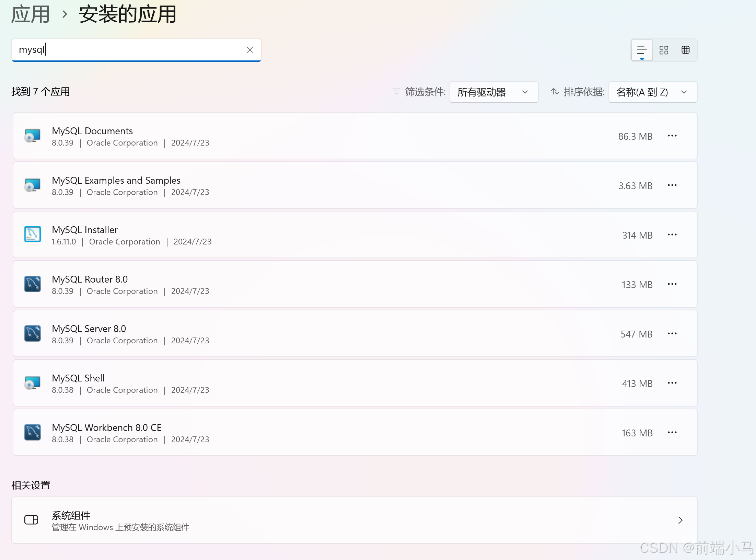This screenshot has height=560, width=756.
Task: Open more options for MySQL Router 8.0
Action: pyautogui.click(x=672, y=284)
